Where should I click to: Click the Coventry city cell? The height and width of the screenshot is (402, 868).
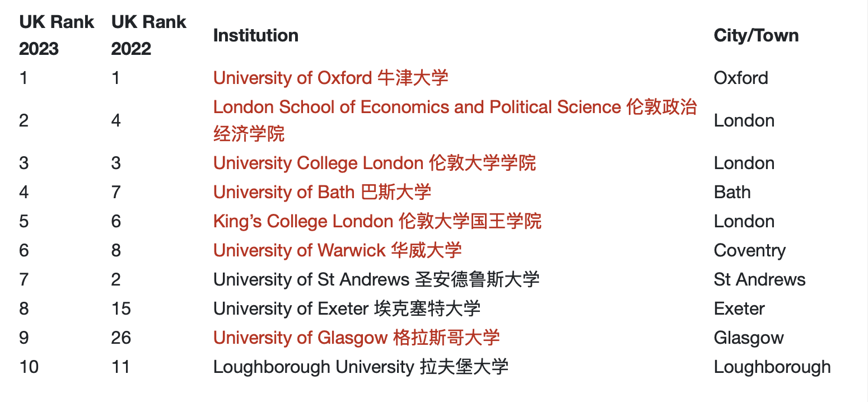749,250
